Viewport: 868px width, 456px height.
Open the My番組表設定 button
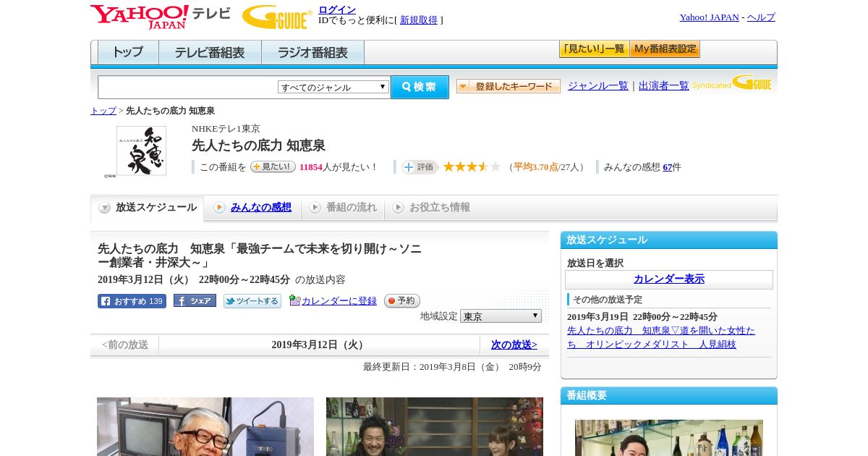tap(665, 49)
